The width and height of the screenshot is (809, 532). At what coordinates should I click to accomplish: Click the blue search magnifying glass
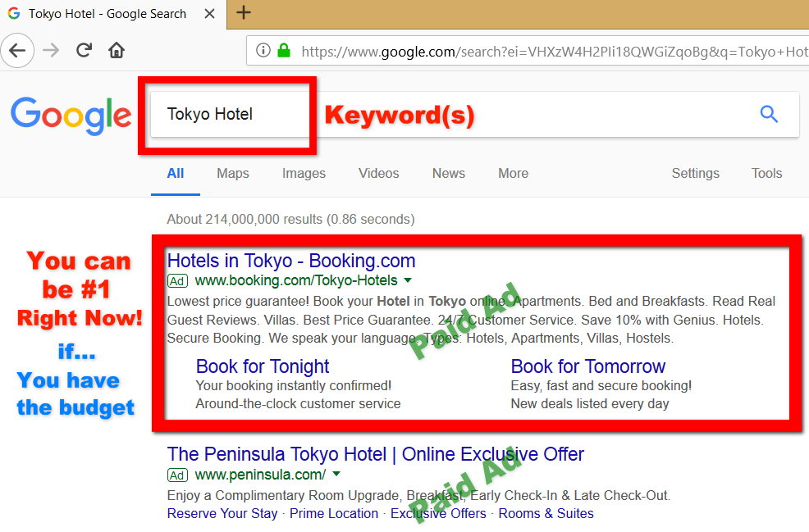coord(769,114)
